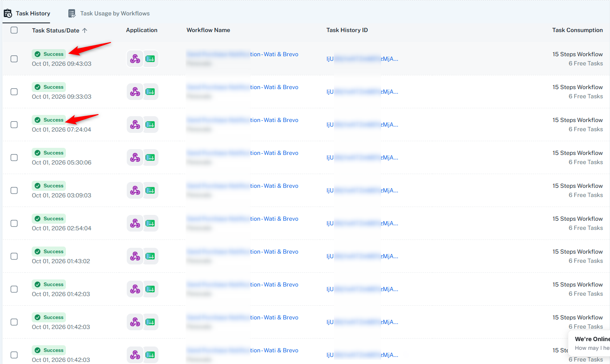This screenshot has height=364, width=610.
Task: Select the webhook icon for 03:09:03 task
Action: (135, 190)
